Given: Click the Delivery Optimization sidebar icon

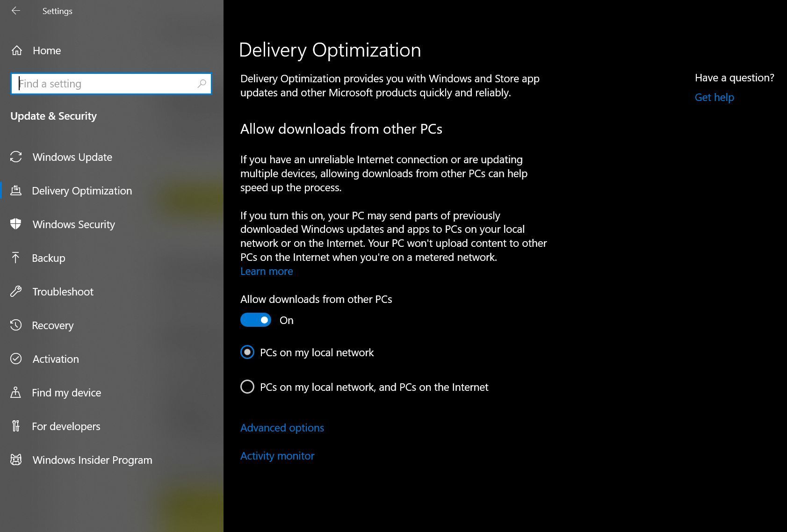Looking at the screenshot, I should coord(16,190).
